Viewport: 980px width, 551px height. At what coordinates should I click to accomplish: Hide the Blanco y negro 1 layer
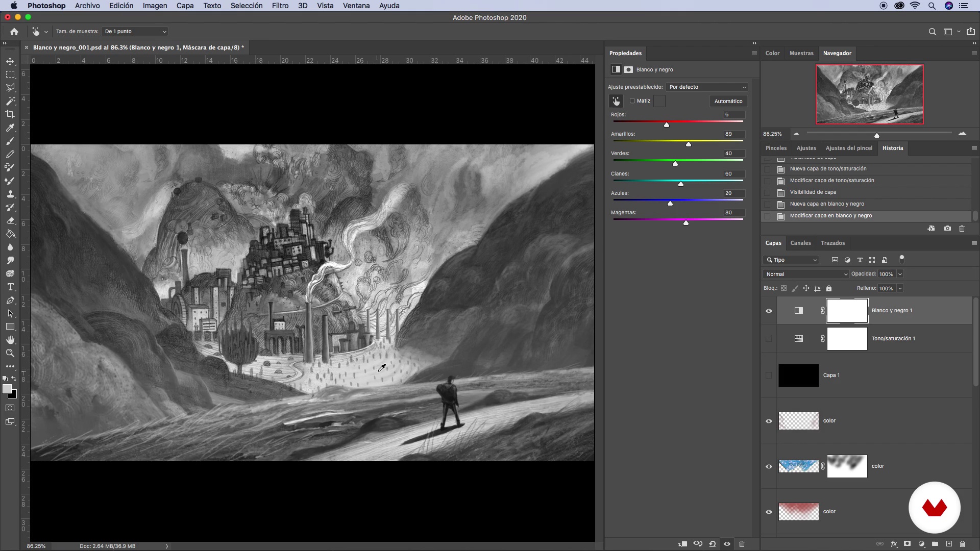(x=769, y=311)
